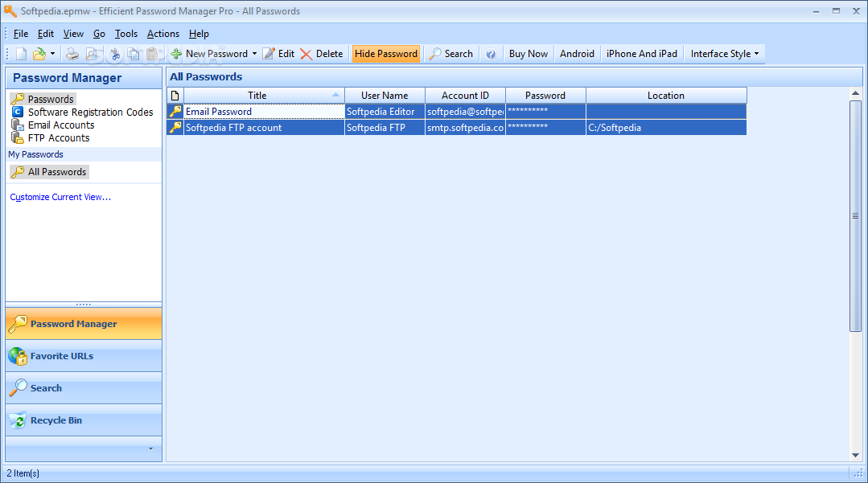Viewport: 868px width, 483px height.
Task: Click the Print Preview toolbar icon
Action: click(x=92, y=54)
